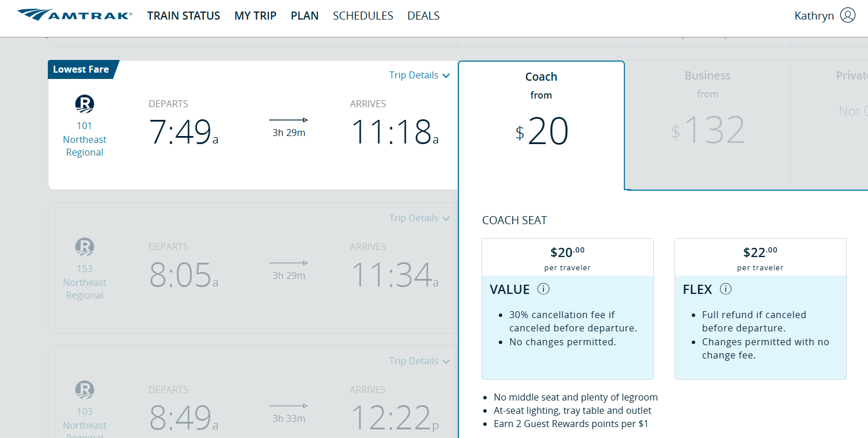Click the 3h 33m duration text

click(289, 418)
